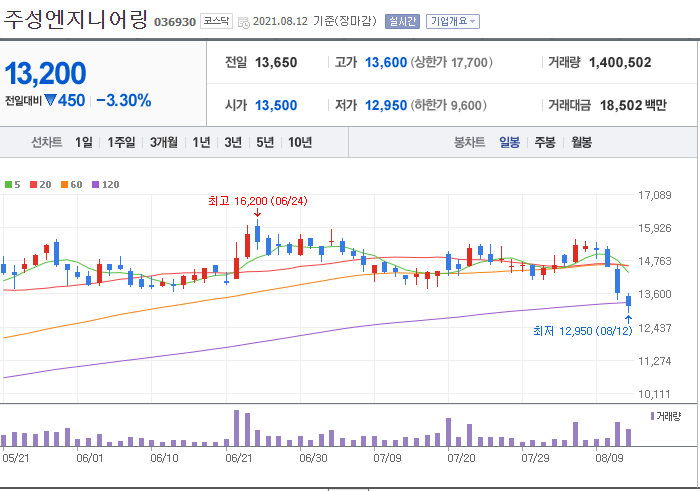Click the purple 거래량 volume legend marker

(x=652, y=416)
